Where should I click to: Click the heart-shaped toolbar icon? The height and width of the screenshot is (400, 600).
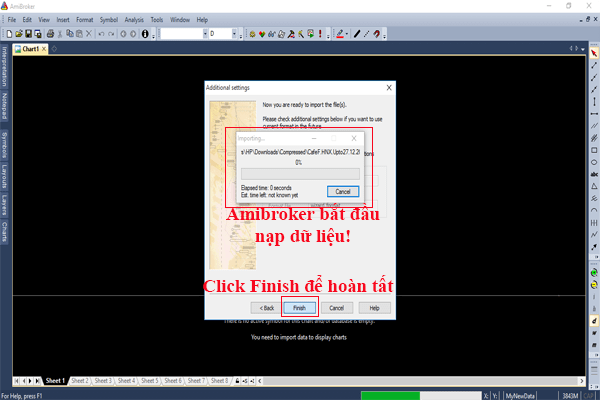click(262, 34)
